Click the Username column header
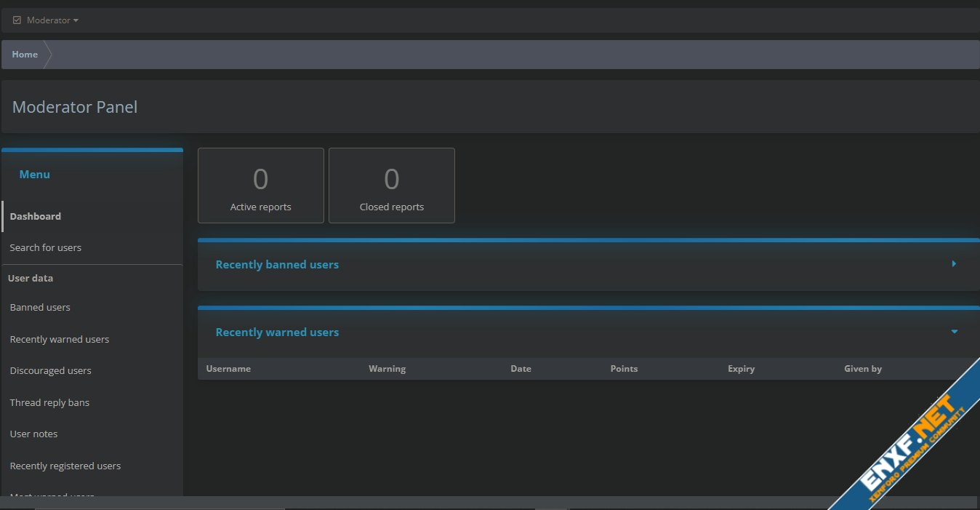 click(228, 369)
